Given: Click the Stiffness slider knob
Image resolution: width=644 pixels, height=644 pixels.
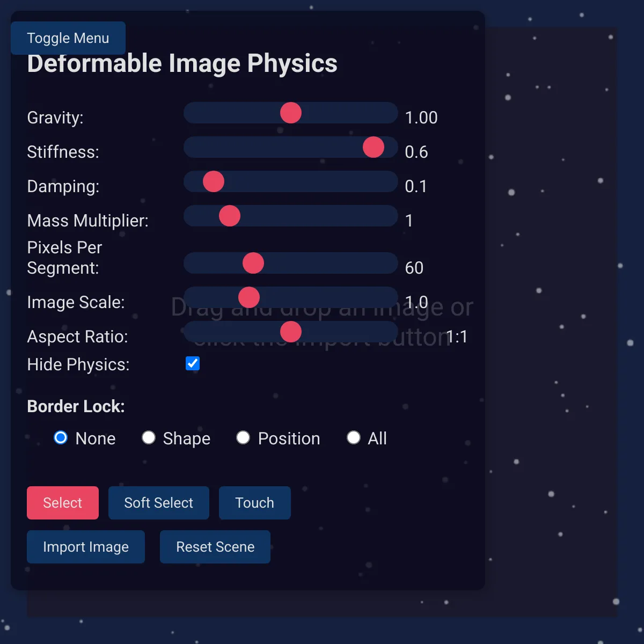Looking at the screenshot, I should click(374, 148).
